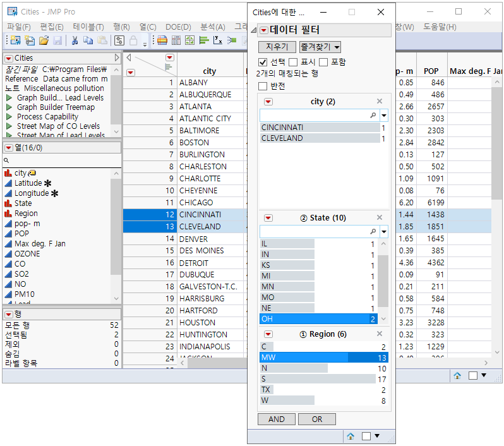
Task: Click the Graph Builder toolbar icon
Action: (x=190, y=40)
